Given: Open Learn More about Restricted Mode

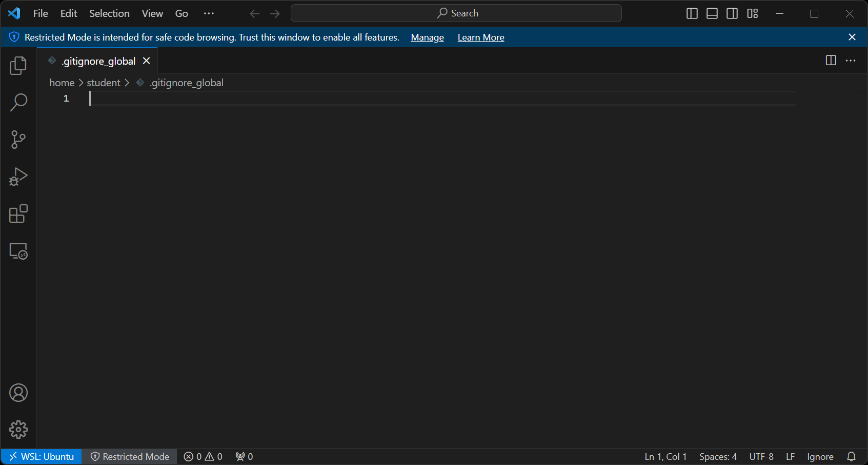Looking at the screenshot, I should pyautogui.click(x=480, y=37).
